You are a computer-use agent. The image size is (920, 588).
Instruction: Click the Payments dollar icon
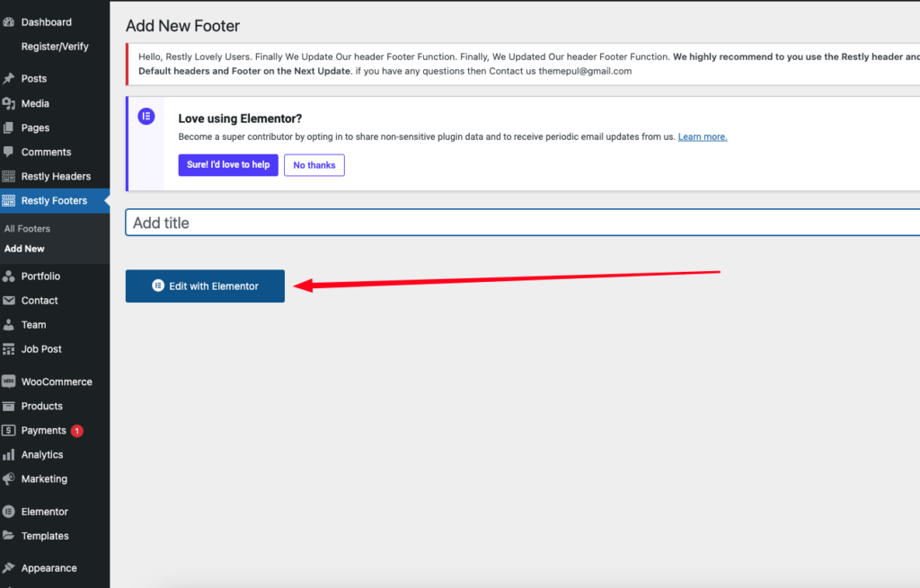[8, 431]
